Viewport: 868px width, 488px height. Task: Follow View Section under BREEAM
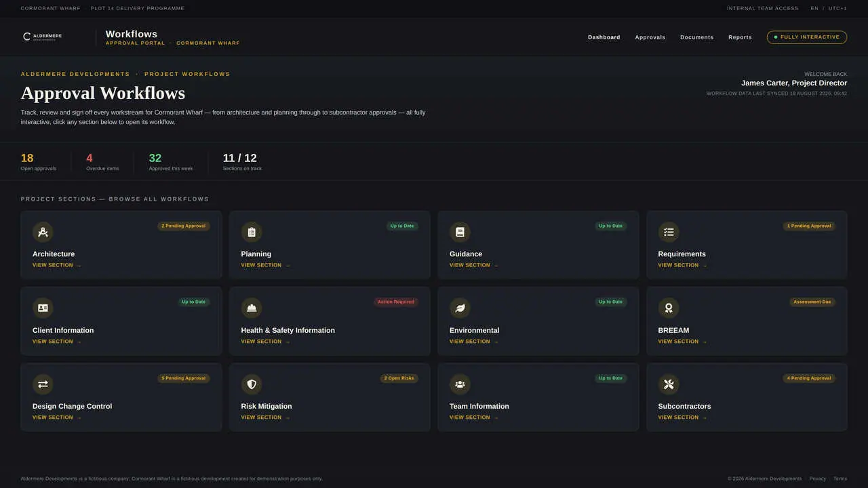(x=682, y=342)
